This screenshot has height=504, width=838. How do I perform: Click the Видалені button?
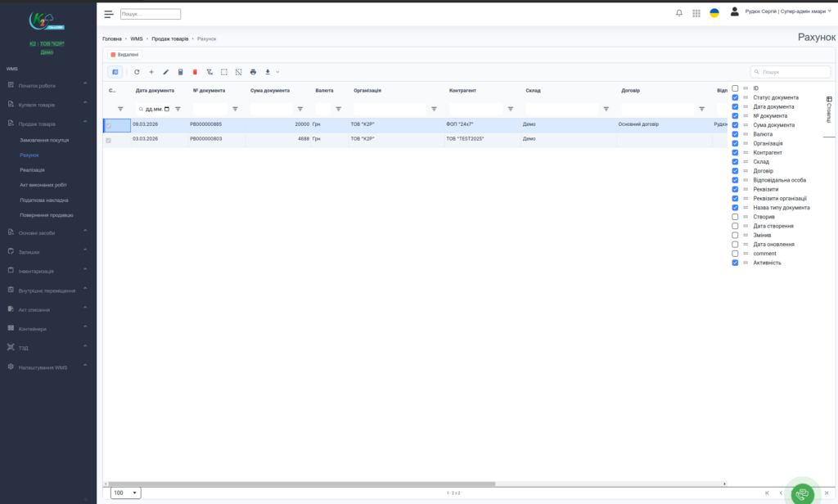click(x=124, y=55)
